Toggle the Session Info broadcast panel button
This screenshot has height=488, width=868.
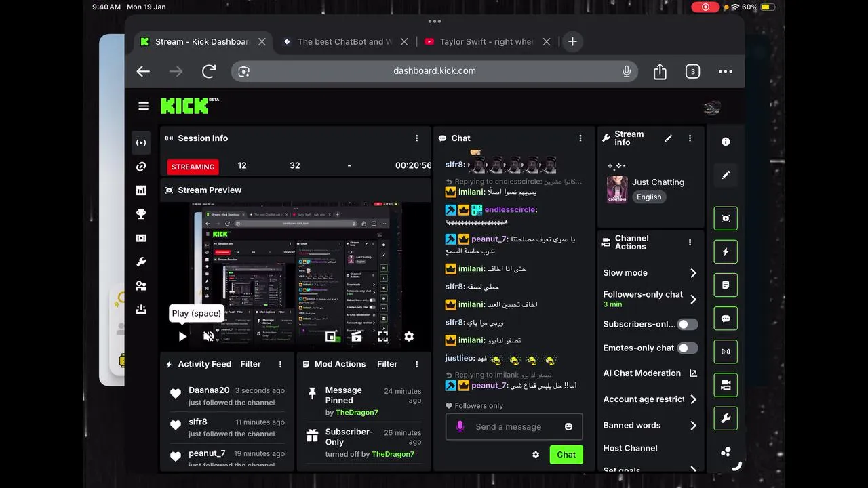coord(726,352)
